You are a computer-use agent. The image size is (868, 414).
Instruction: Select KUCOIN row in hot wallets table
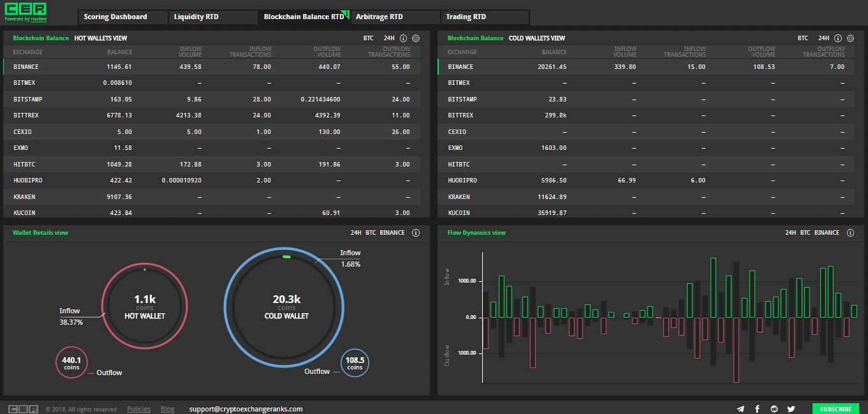click(212, 212)
